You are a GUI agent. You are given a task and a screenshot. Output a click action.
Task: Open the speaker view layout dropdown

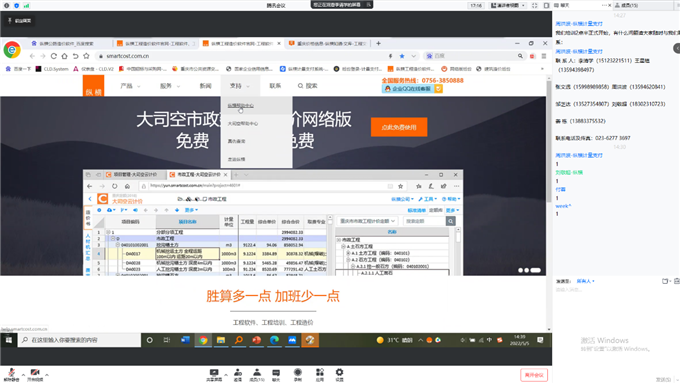(x=508, y=5)
